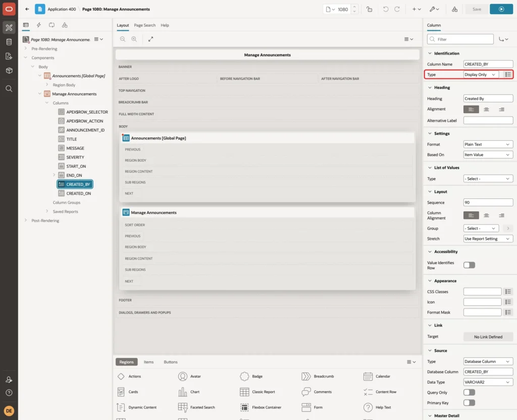Click the Sequence 90 input field
The height and width of the screenshot is (420, 517).
pyautogui.click(x=488, y=202)
